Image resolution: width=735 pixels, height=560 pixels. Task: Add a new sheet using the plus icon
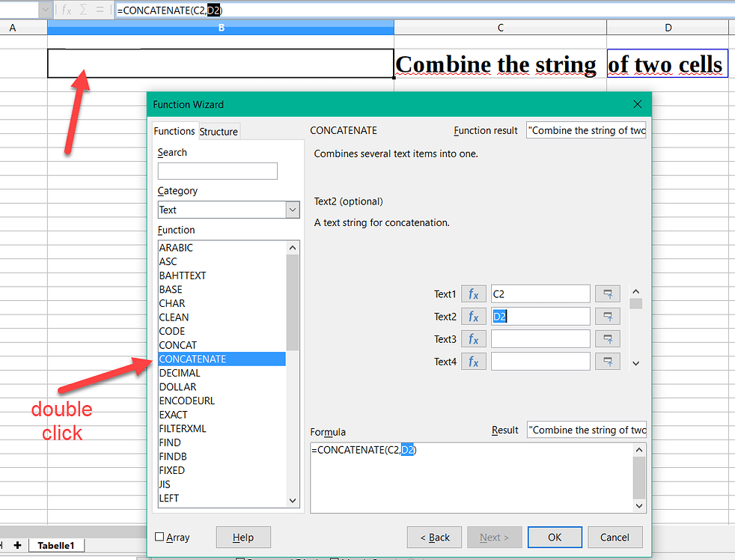[17, 545]
